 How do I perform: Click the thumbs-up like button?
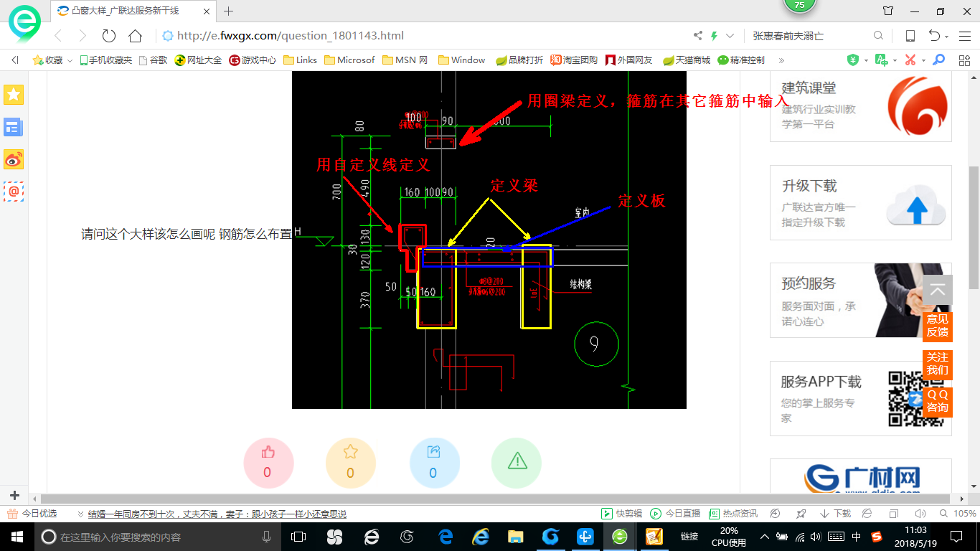[268, 463]
